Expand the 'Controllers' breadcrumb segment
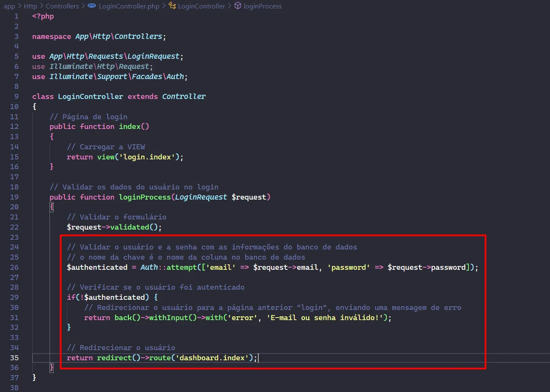This screenshot has height=392, width=550. (62, 6)
